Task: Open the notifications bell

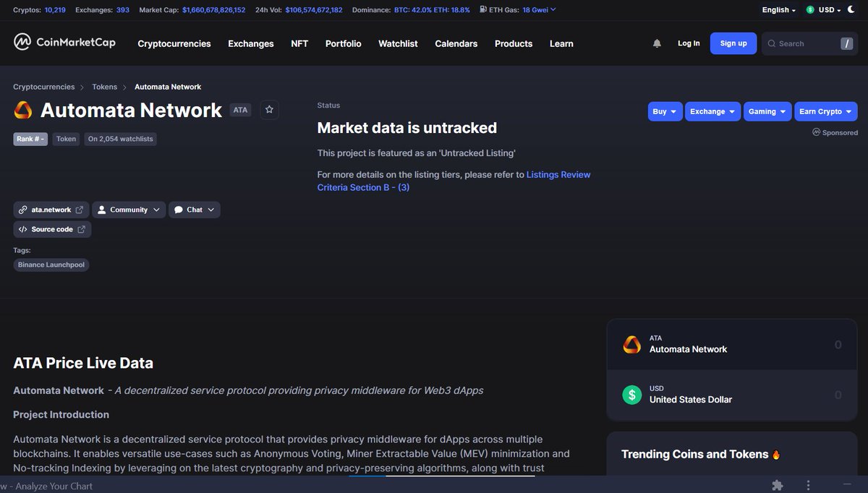Action: (x=657, y=43)
